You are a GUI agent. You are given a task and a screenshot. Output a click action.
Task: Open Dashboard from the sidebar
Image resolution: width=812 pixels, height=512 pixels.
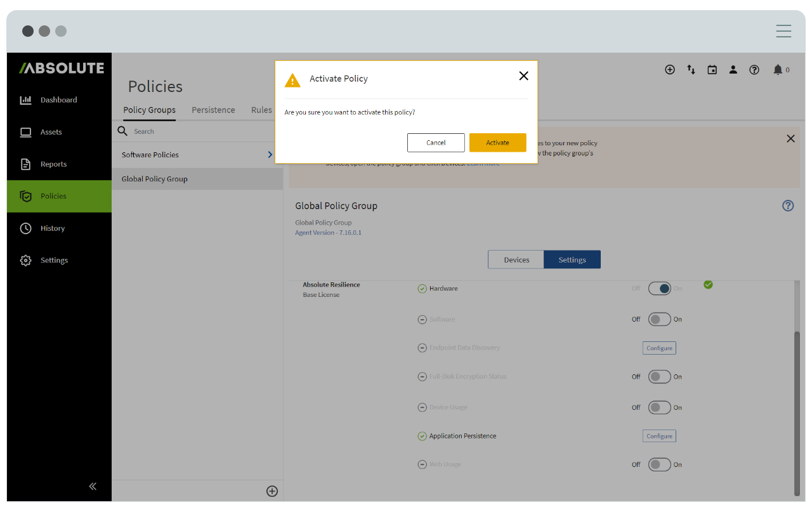tap(59, 100)
